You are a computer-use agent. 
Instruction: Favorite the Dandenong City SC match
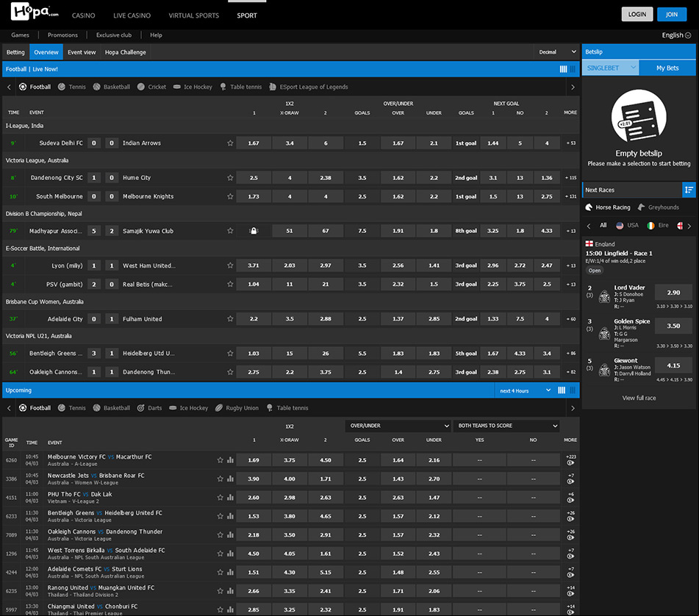coord(230,178)
